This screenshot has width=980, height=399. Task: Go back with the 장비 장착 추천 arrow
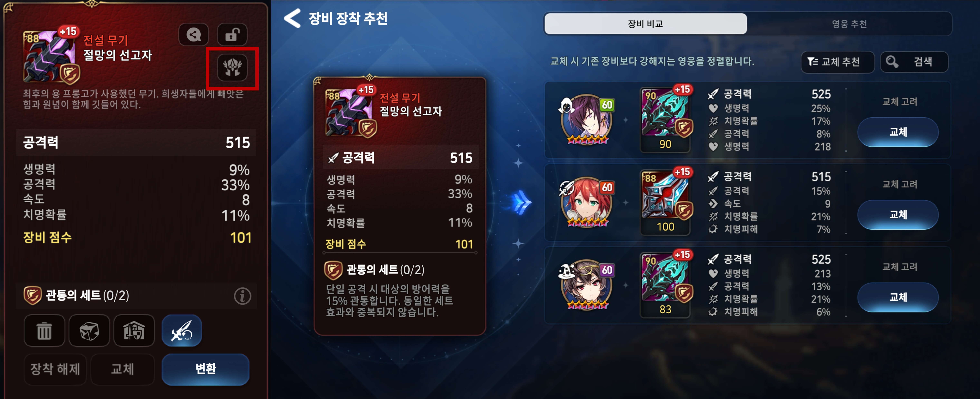(x=293, y=18)
